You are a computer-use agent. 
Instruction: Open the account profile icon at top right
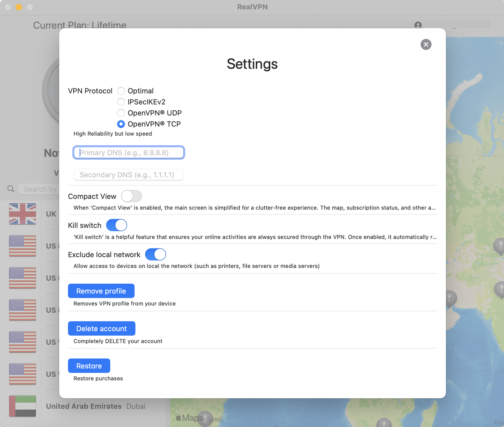pos(418,26)
